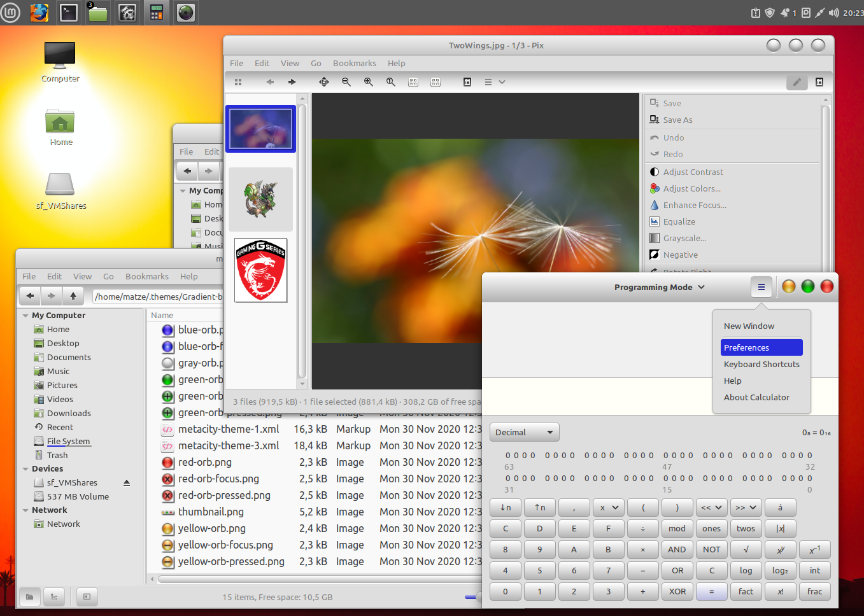Toggle bit 0 in calculator bit panel
This screenshot has width=864, height=616.
click(810, 479)
